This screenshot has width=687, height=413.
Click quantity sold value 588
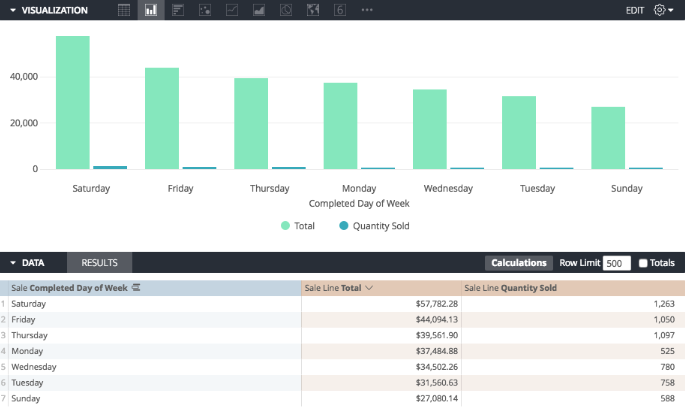pyautogui.click(x=667, y=398)
